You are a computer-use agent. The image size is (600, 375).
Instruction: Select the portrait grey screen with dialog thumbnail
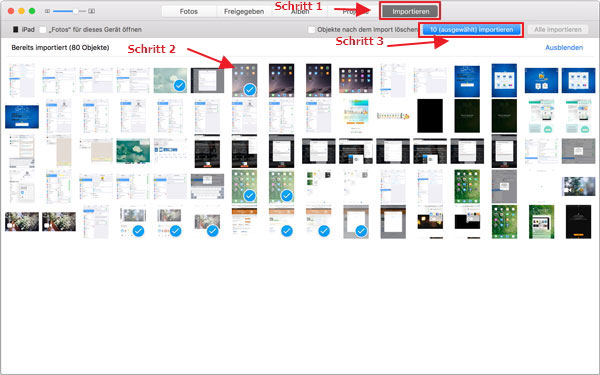pos(504,186)
